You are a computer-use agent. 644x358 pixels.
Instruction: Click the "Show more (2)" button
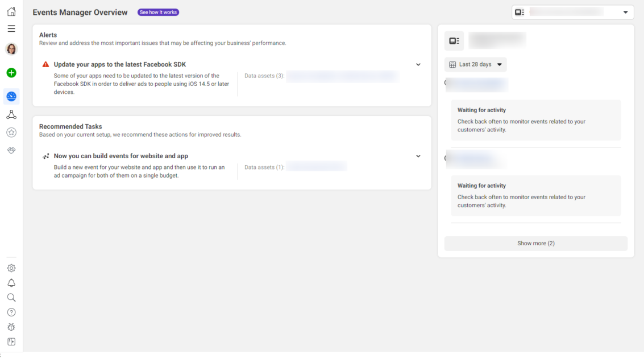[x=535, y=244]
